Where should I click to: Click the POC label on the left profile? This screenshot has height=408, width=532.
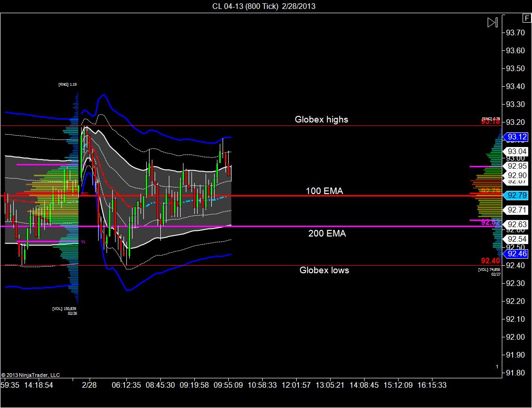(x=85, y=194)
